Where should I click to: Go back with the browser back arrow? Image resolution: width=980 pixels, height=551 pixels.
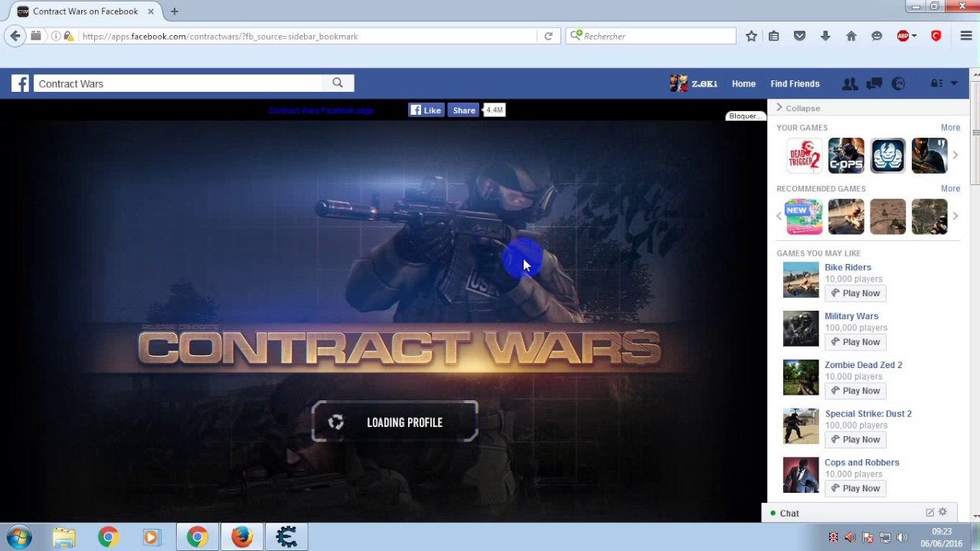(x=15, y=36)
